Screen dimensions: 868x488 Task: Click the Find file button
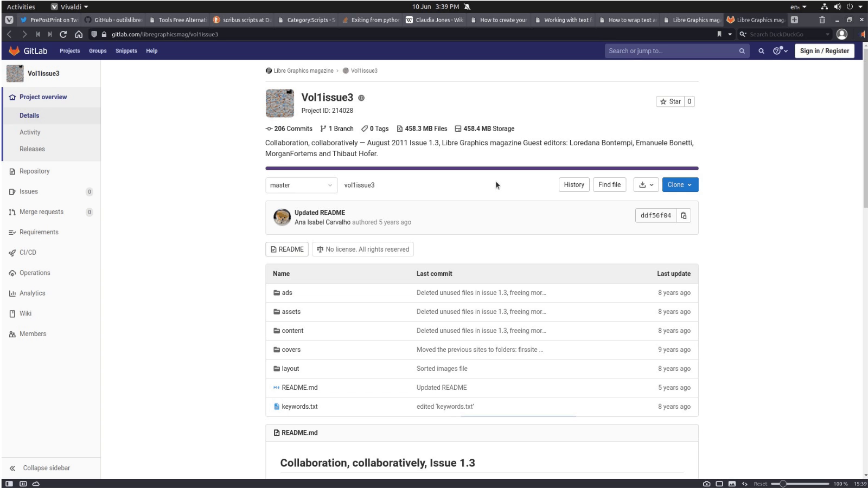(609, 185)
